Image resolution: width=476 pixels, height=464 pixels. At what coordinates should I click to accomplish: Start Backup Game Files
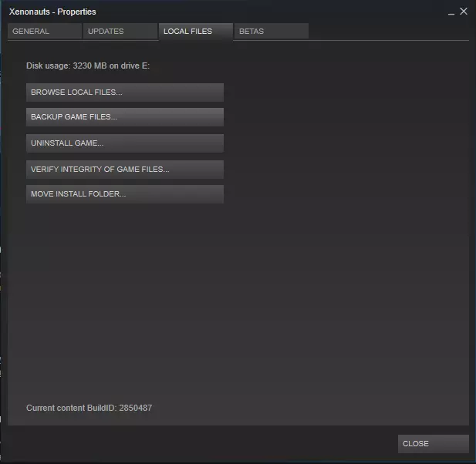[125, 117]
